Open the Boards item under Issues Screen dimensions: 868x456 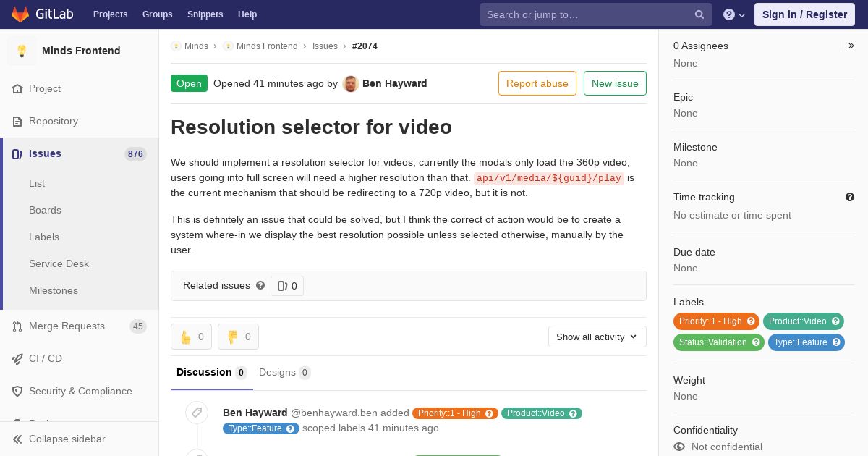click(45, 211)
